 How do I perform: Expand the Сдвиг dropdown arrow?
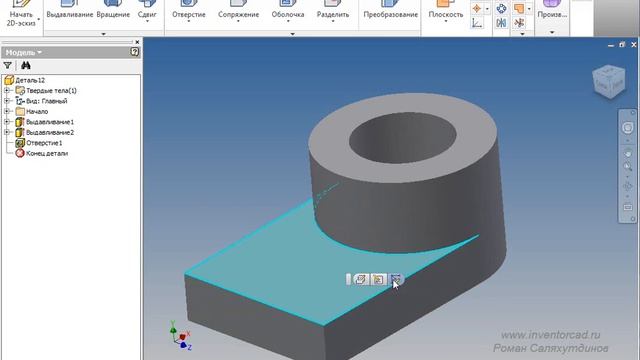(x=147, y=21)
